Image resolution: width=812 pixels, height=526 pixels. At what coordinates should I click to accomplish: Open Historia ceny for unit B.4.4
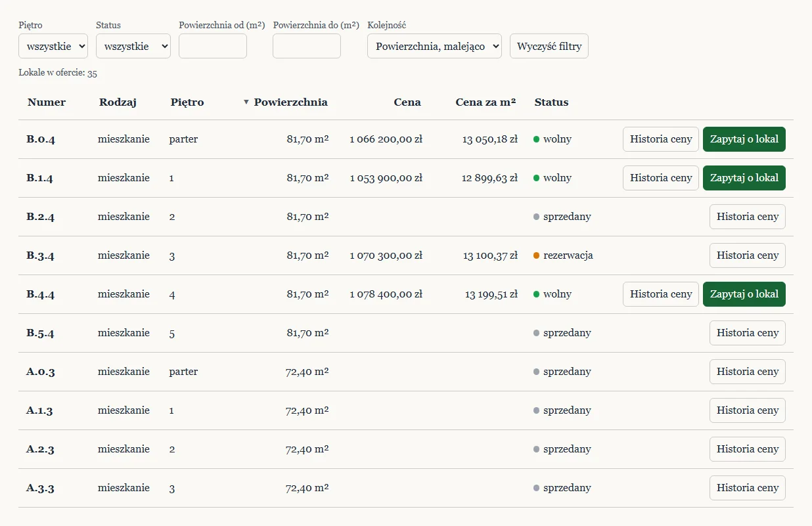click(x=661, y=294)
